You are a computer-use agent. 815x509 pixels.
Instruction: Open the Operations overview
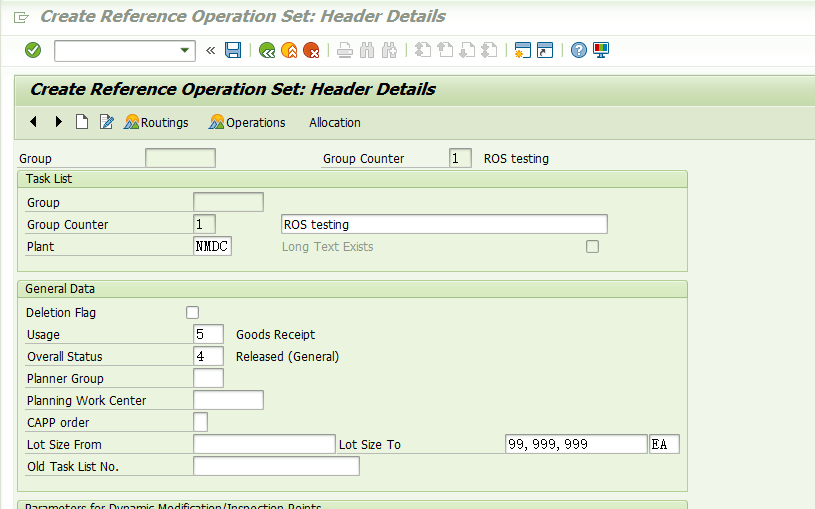tap(247, 123)
